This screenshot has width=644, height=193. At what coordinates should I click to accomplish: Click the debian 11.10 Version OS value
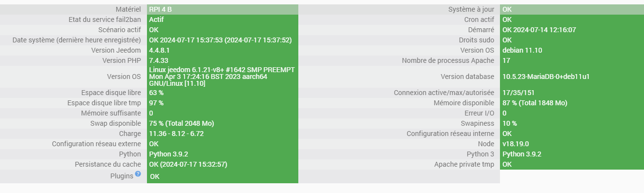(522, 50)
